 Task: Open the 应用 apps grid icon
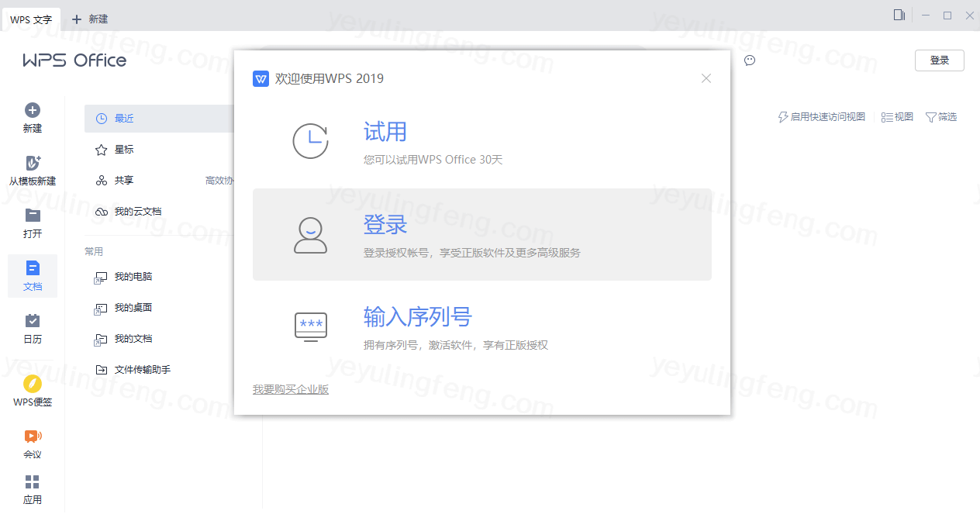pyautogui.click(x=33, y=482)
